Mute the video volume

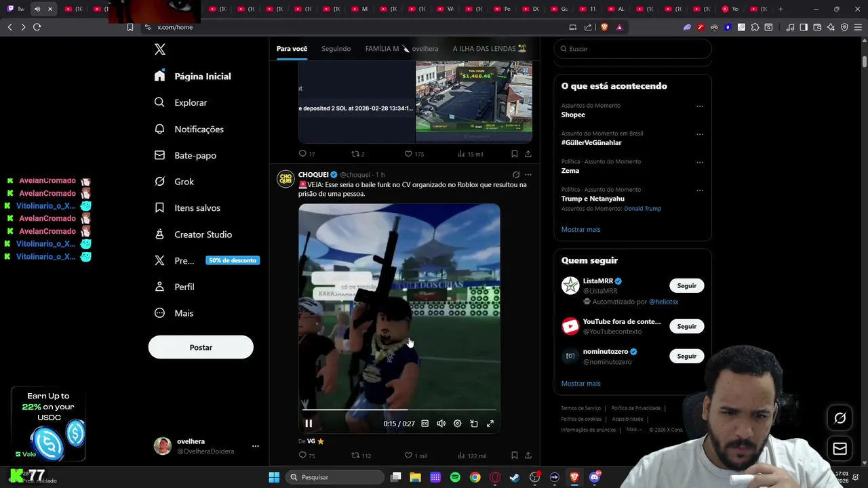coord(441,424)
